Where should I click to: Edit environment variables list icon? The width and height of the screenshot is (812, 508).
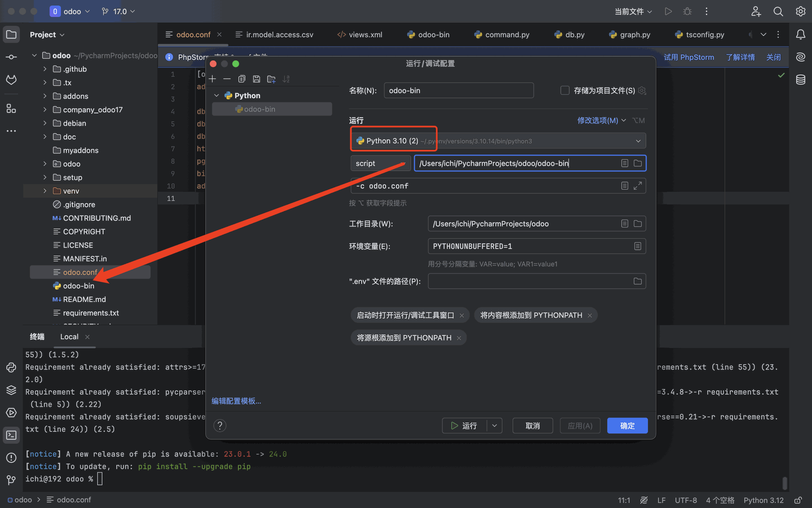pos(638,246)
